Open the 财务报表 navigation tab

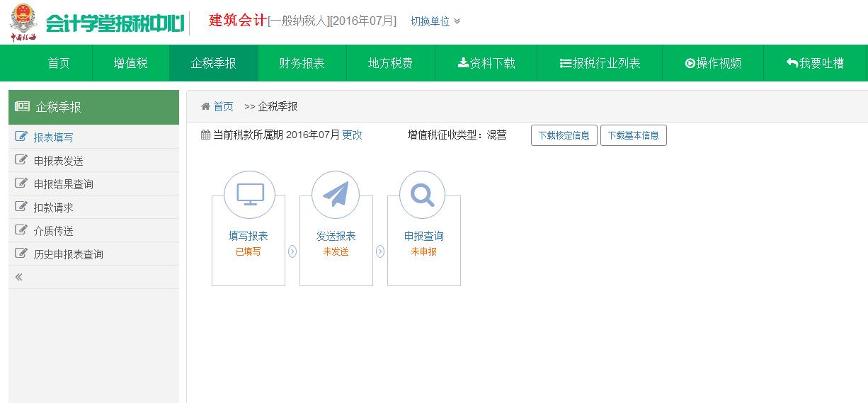point(302,63)
